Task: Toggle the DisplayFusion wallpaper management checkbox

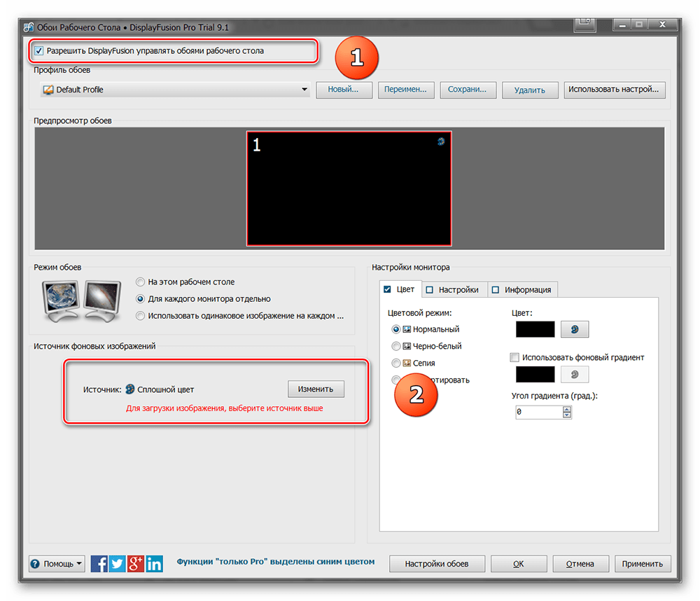Action: tap(39, 51)
